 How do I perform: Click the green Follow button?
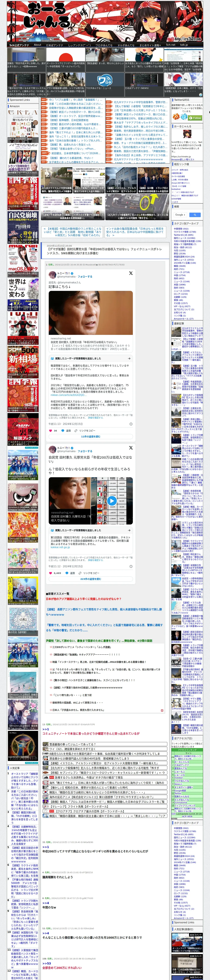pyautogui.click(x=195, y=118)
